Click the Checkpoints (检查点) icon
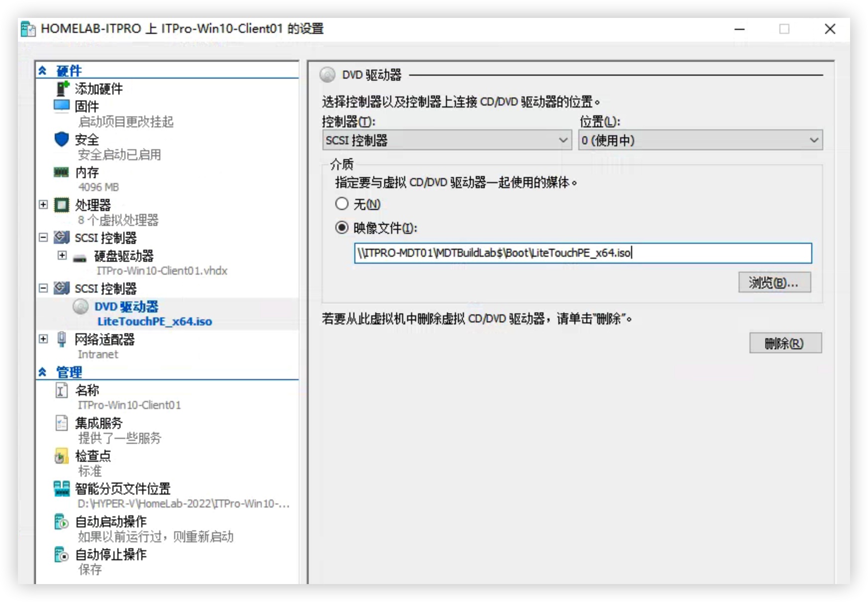 [61, 456]
